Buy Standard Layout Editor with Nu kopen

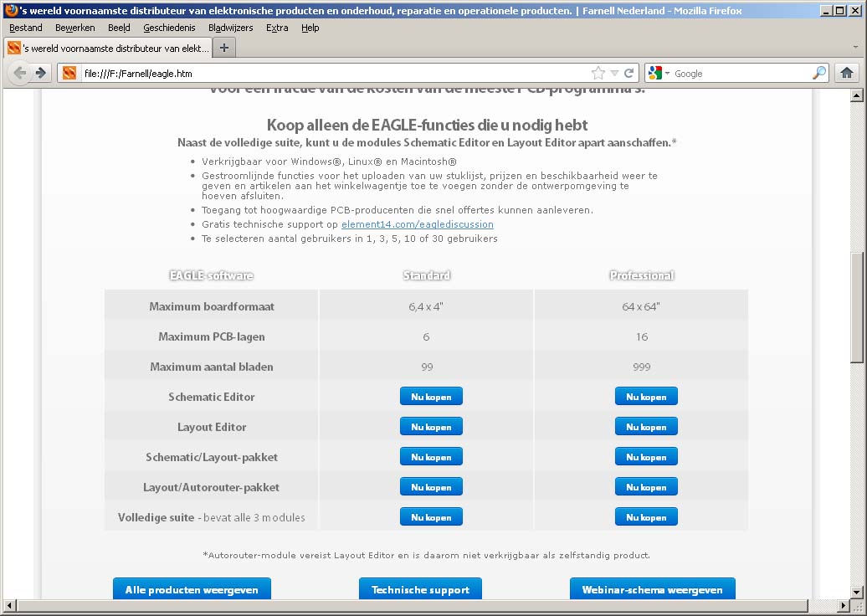click(431, 427)
